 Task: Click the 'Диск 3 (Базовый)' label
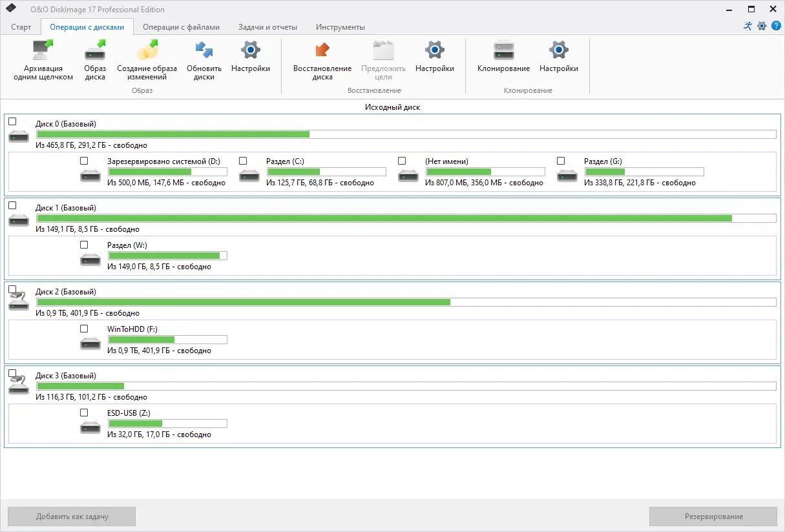click(66, 376)
